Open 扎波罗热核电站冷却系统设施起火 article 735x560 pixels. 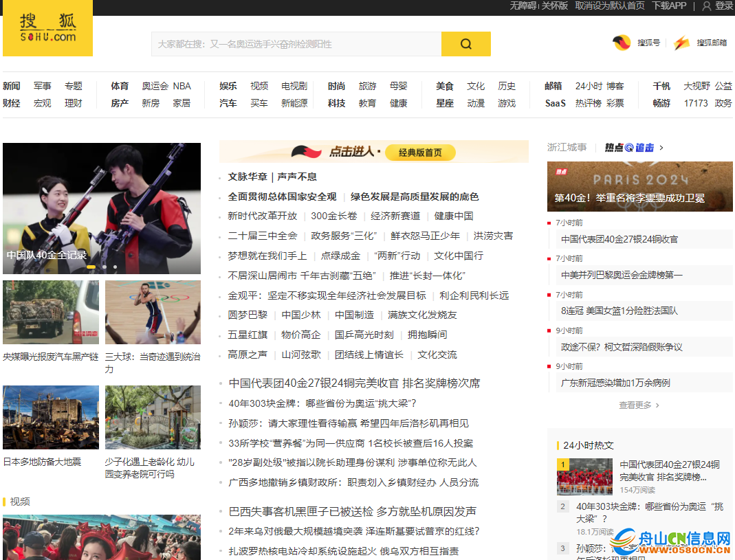pyautogui.click(x=344, y=551)
